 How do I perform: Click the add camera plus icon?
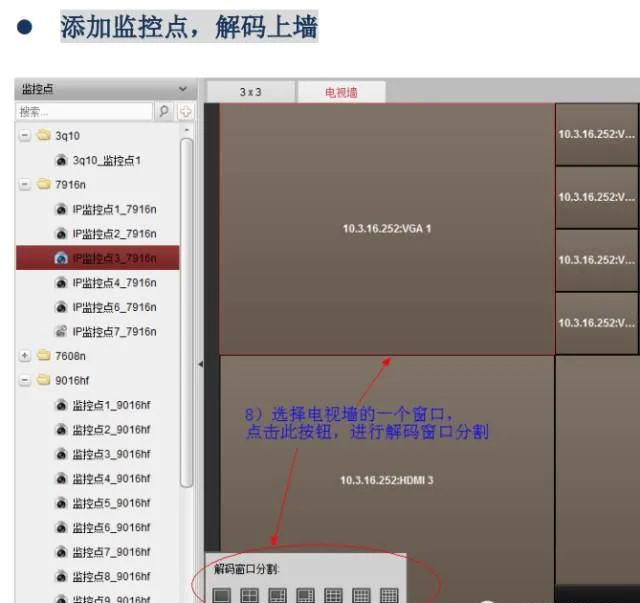(x=186, y=111)
